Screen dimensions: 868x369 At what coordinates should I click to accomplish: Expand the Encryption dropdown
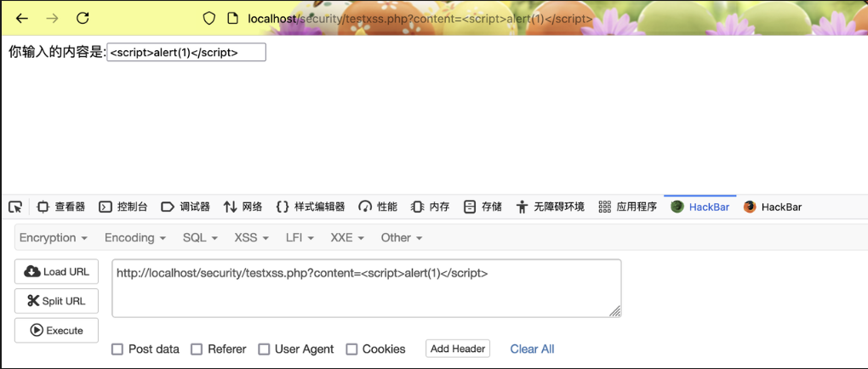(54, 238)
